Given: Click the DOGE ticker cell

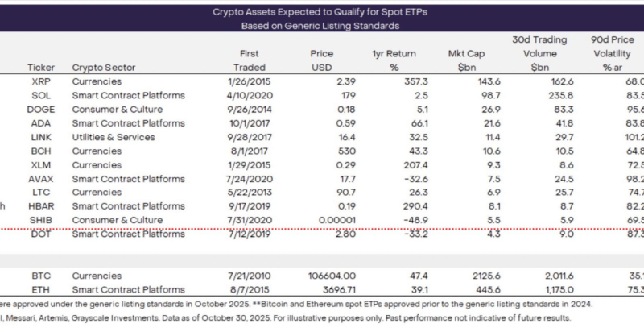Looking at the screenshot, I should click(x=41, y=109).
